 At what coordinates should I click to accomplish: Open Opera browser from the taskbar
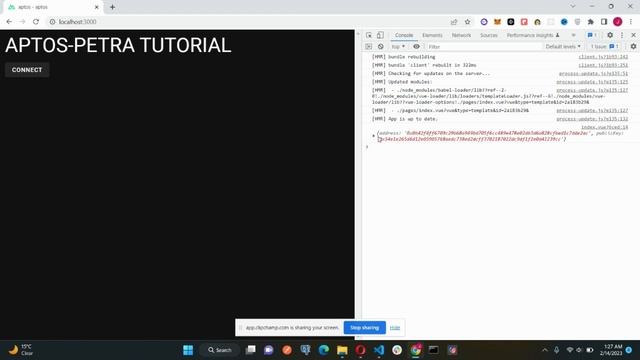(360, 350)
